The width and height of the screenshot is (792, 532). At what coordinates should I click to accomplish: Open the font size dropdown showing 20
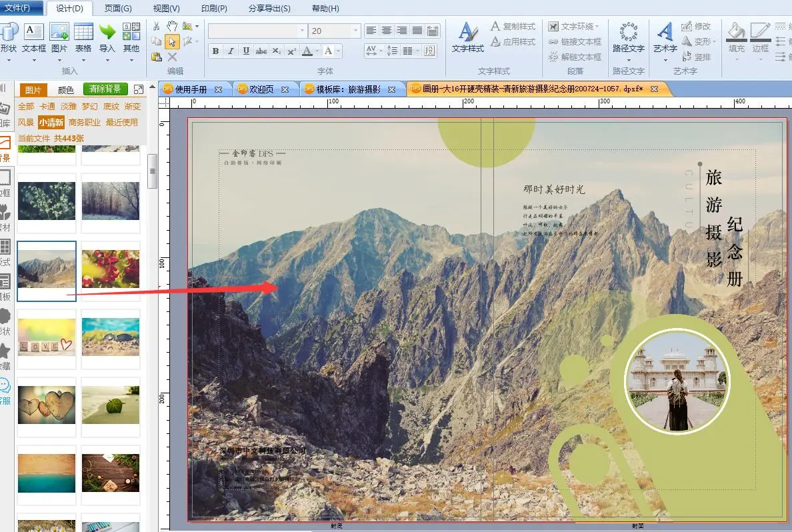(x=356, y=31)
